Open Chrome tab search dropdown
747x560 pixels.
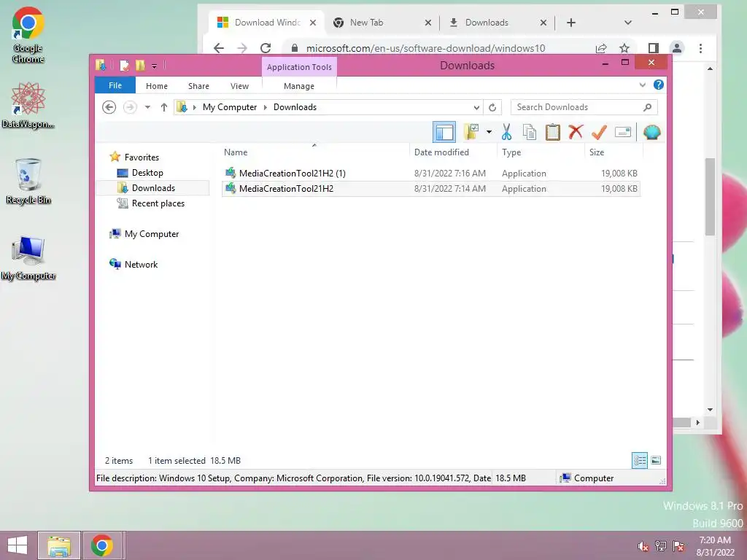(628, 23)
